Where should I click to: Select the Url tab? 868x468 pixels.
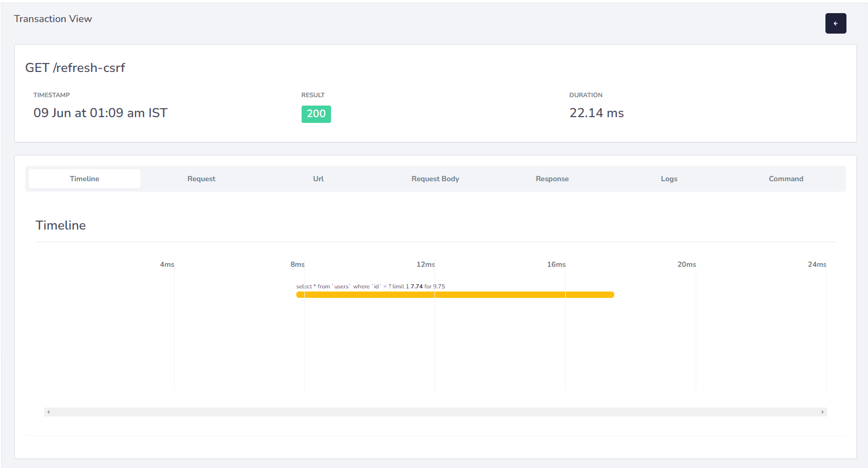click(318, 179)
